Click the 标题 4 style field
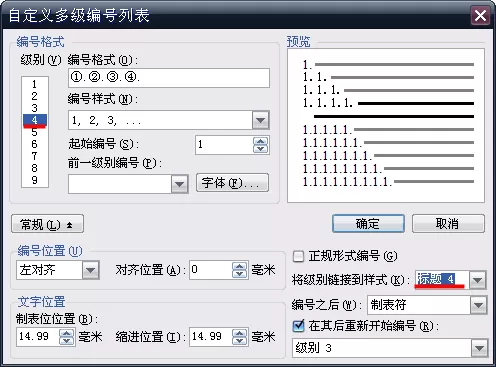The height and width of the screenshot is (367, 496). coord(442,280)
